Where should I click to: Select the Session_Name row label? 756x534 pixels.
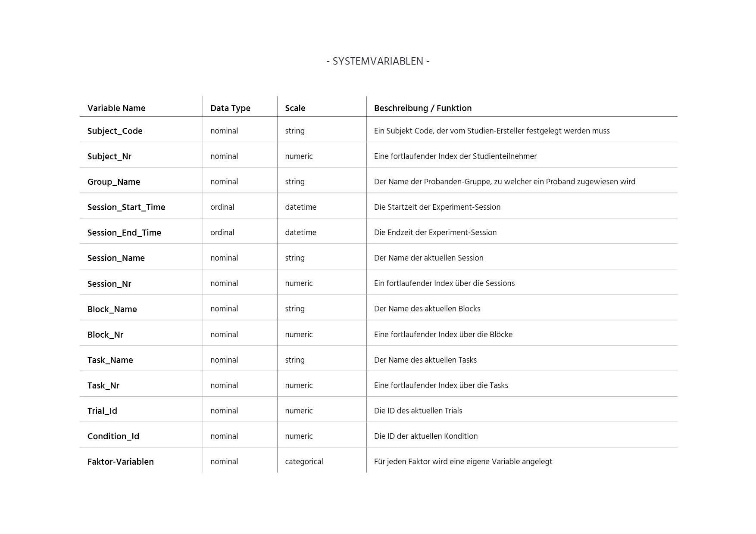(116, 258)
